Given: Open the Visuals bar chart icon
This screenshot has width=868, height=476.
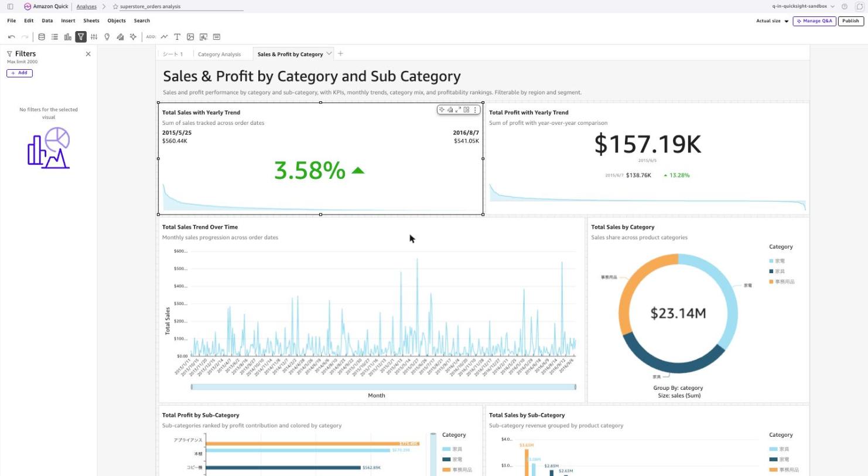Looking at the screenshot, I should pos(68,37).
